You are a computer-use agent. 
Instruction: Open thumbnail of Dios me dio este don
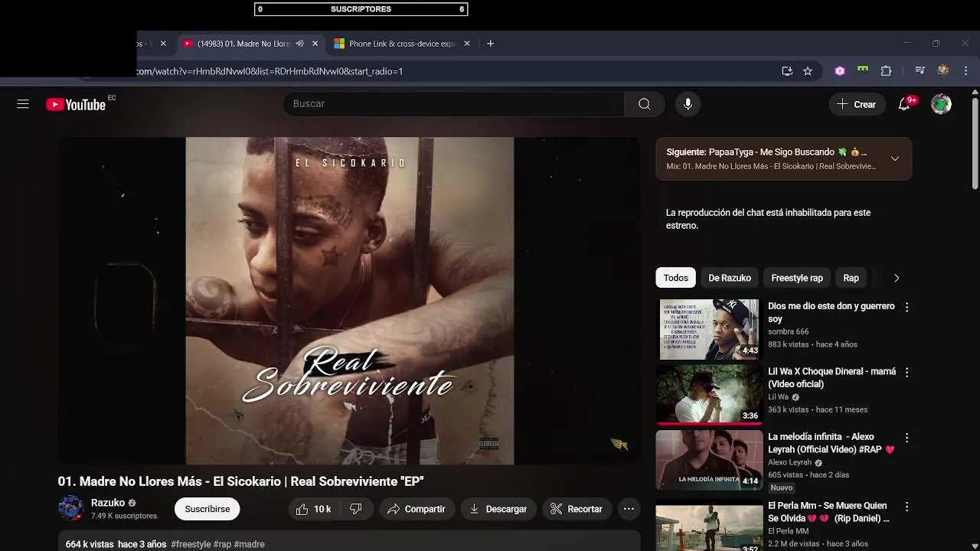[x=710, y=329]
